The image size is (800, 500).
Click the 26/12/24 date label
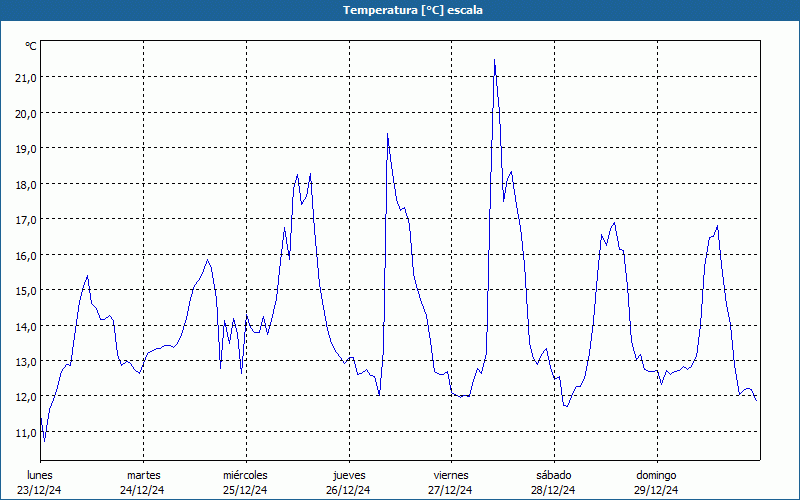pos(348,490)
